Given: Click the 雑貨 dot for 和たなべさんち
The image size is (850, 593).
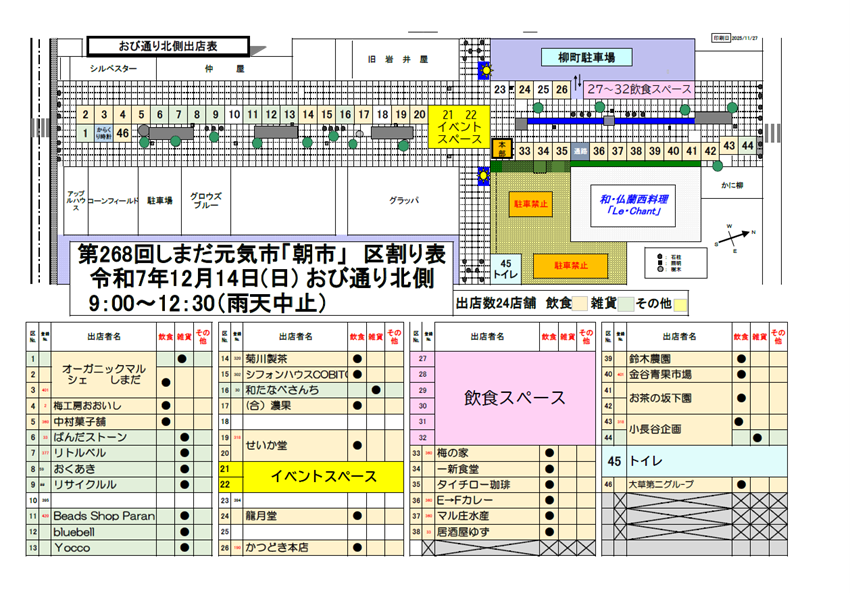Looking at the screenshot, I should 375,389.
